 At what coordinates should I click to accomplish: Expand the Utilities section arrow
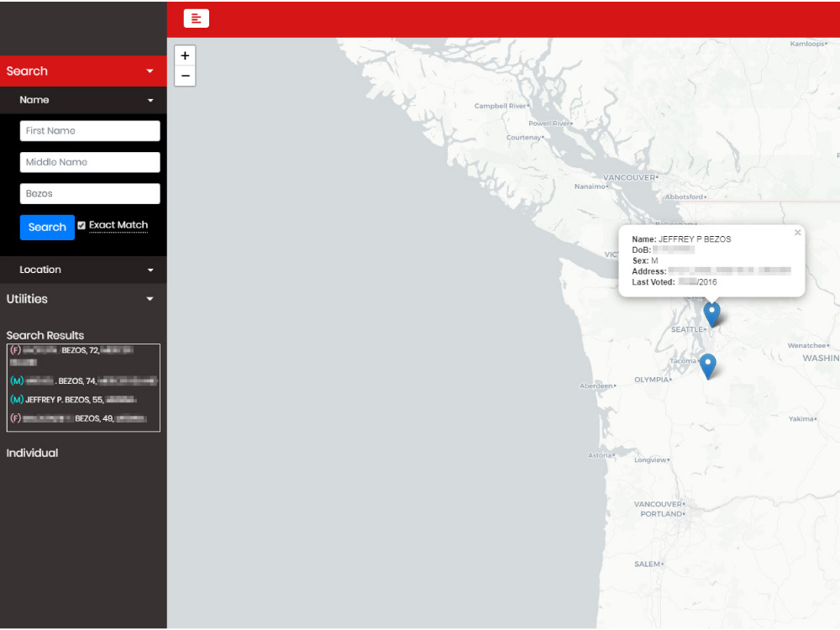(150, 299)
